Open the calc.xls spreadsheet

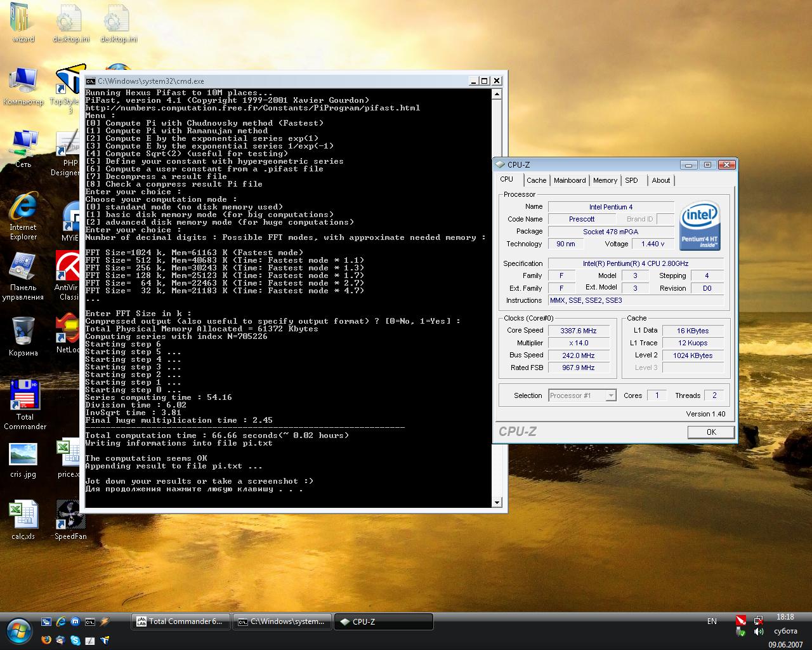point(23,521)
